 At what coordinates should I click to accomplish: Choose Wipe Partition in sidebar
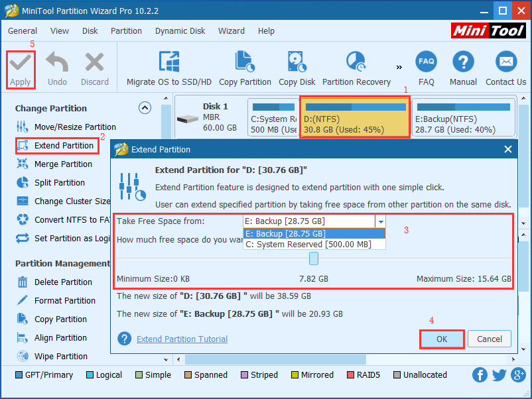click(x=52, y=357)
